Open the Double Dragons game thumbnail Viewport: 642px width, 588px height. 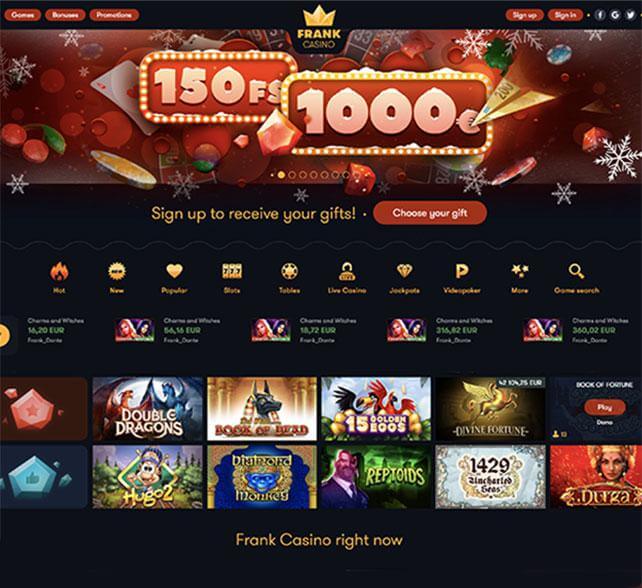coord(147,409)
